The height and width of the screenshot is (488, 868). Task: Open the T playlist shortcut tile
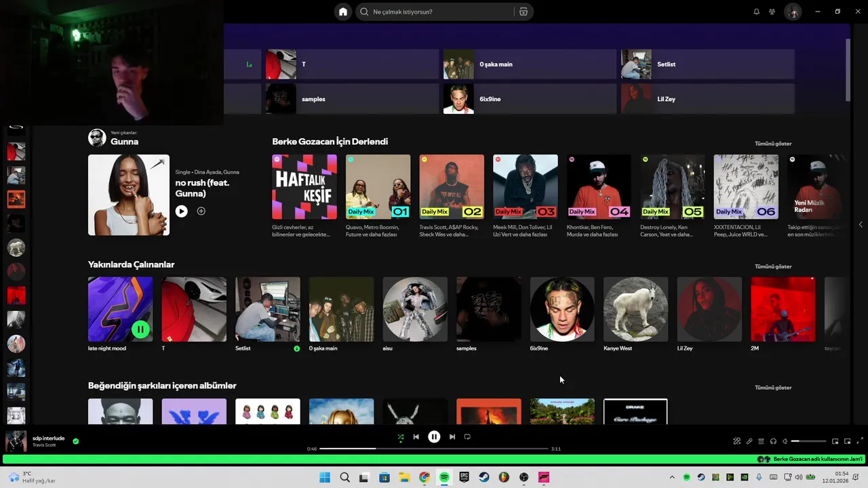click(x=352, y=64)
